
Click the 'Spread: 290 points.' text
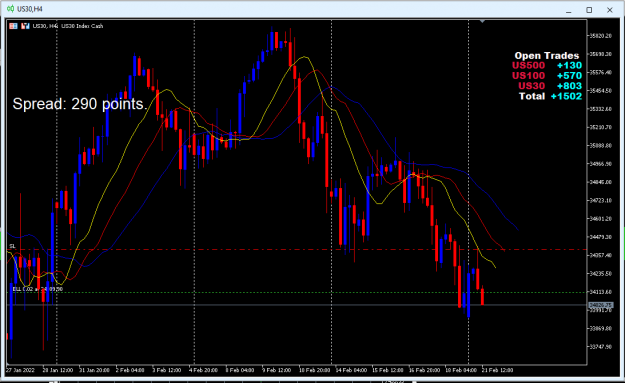80,104
